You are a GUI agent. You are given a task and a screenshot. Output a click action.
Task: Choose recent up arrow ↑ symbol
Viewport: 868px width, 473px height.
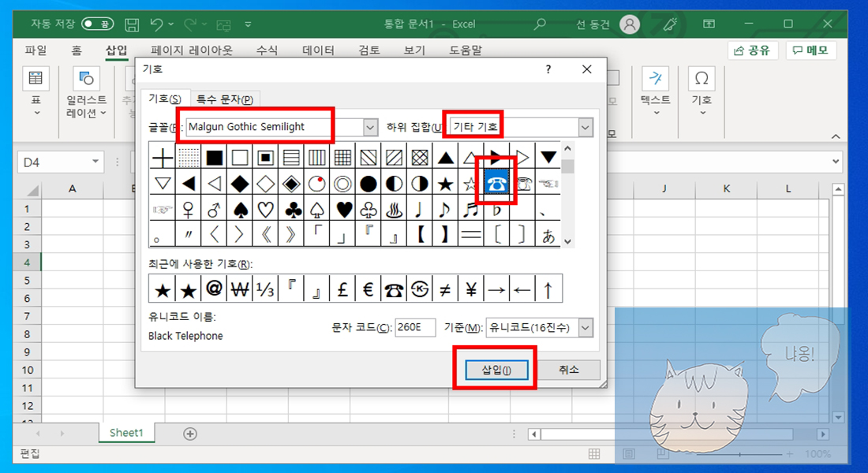pyautogui.click(x=548, y=289)
